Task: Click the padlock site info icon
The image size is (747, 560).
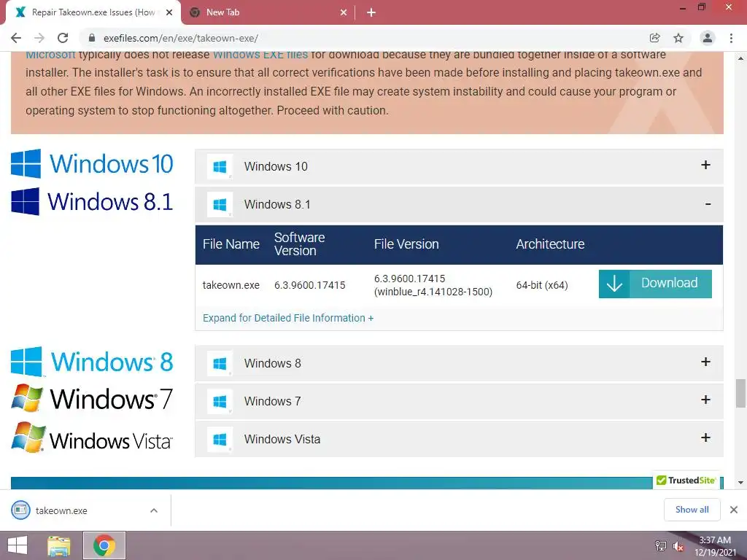Action: tap(92, 38)
